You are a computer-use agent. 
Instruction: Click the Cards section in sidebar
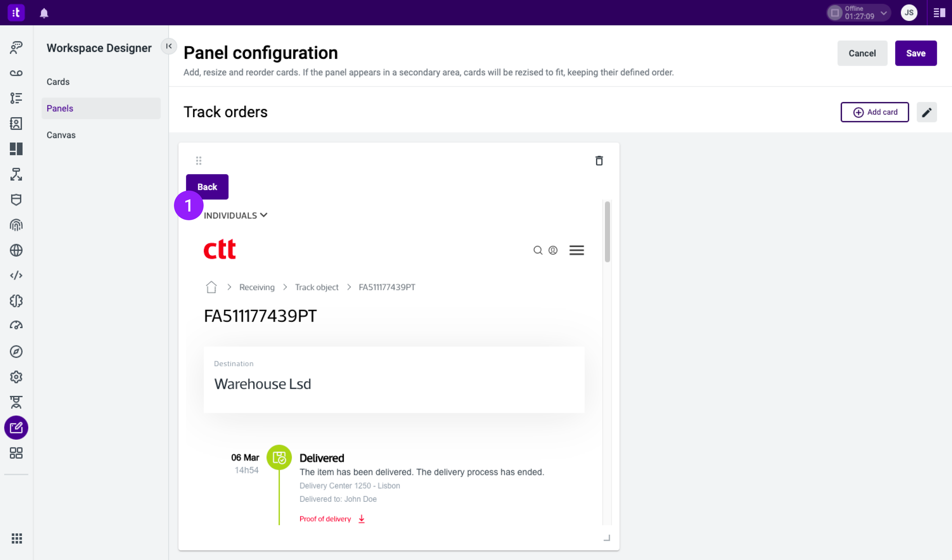57,81
